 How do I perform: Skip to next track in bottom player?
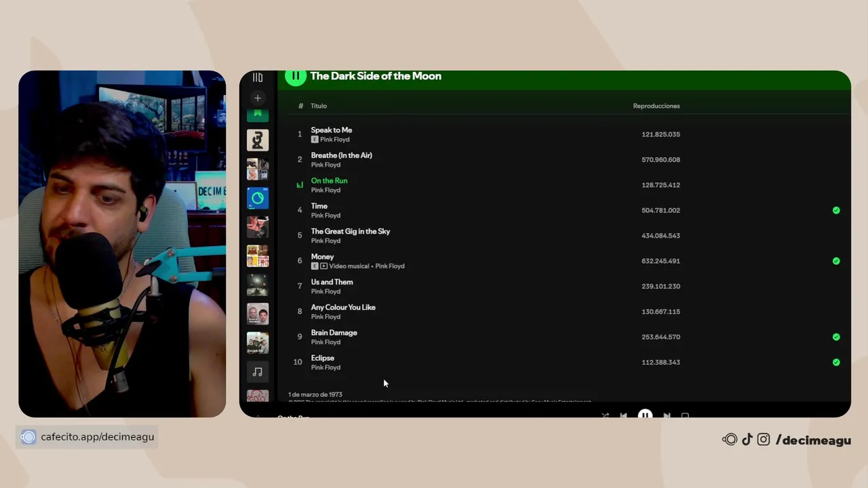pyautogui.click(x=667, y=415)
